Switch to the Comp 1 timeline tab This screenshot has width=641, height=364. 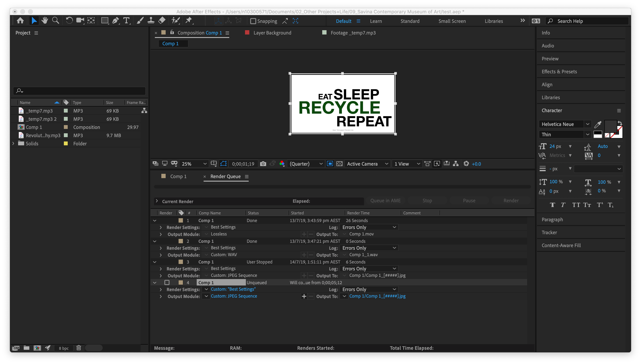(178, 176)
